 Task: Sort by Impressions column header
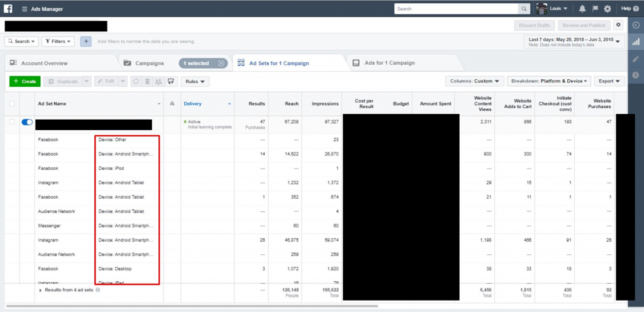pos(325,104)
